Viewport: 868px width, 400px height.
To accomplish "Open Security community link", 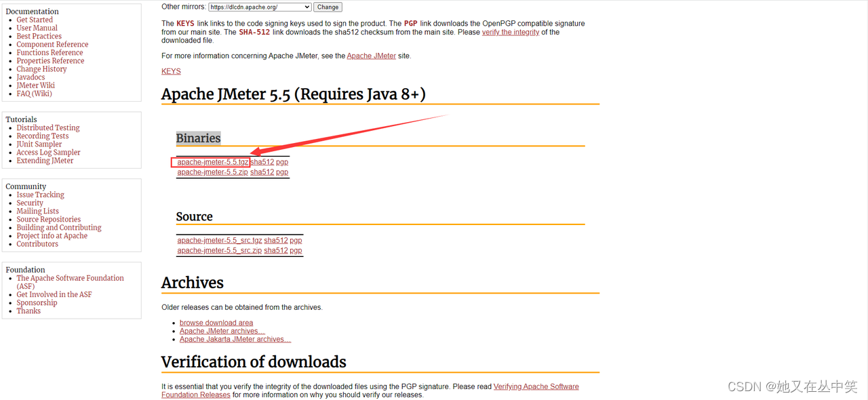I will pos(30,203).
